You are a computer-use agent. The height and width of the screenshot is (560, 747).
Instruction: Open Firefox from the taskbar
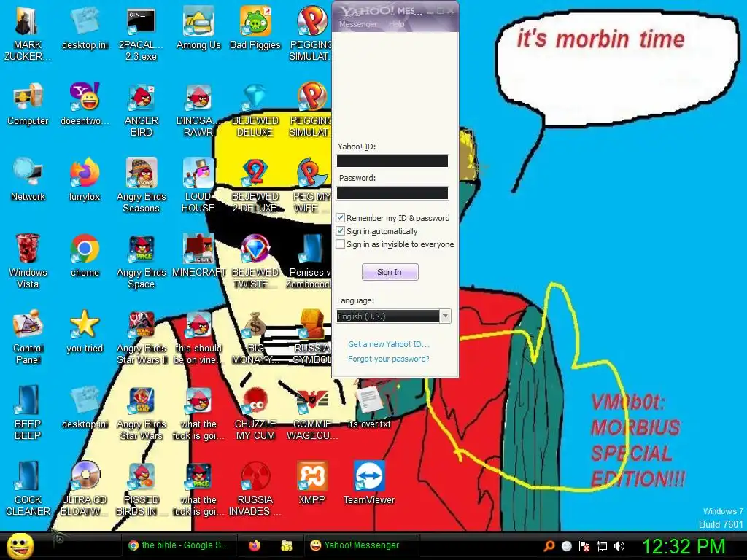click(x=255, y=545)
